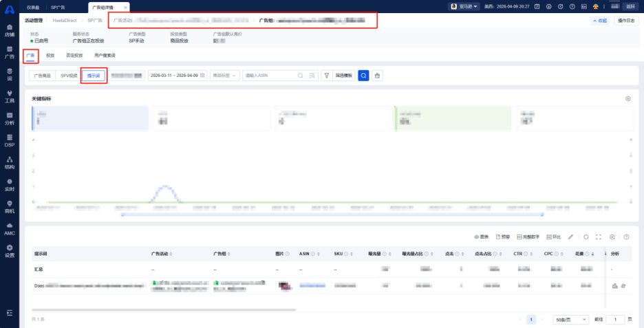
Task: Open the 广告 item in left sidebar
Action: (10, 52)
